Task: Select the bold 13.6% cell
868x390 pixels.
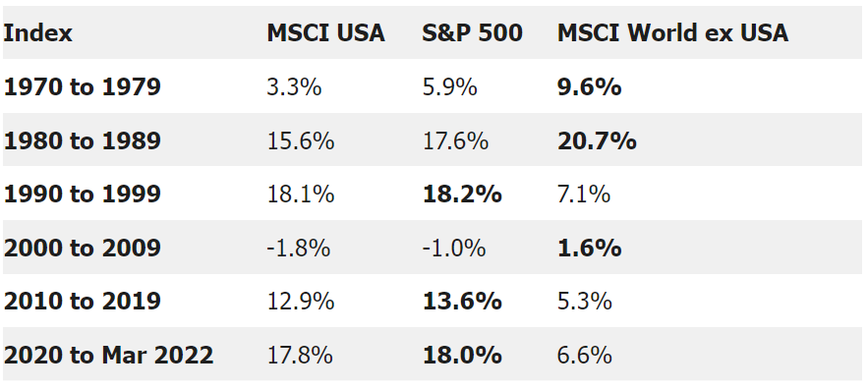Action: (462, 302)
